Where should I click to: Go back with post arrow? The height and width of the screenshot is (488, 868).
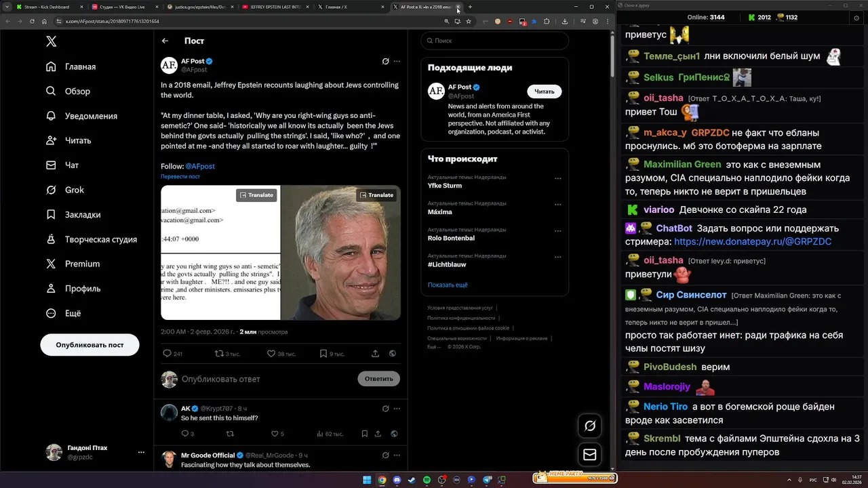pyautogui.click(x=165, y=41)
